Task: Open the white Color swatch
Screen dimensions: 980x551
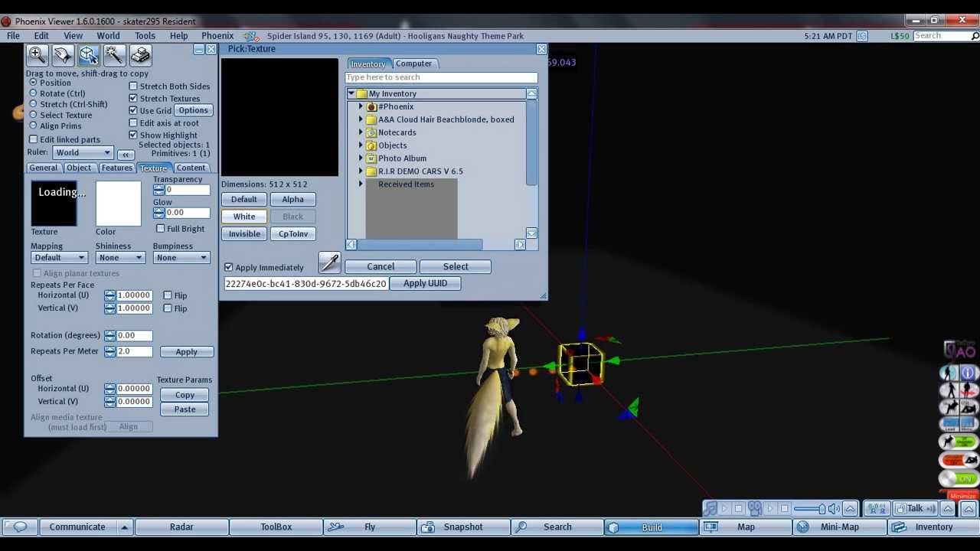Action: point(119,204)
